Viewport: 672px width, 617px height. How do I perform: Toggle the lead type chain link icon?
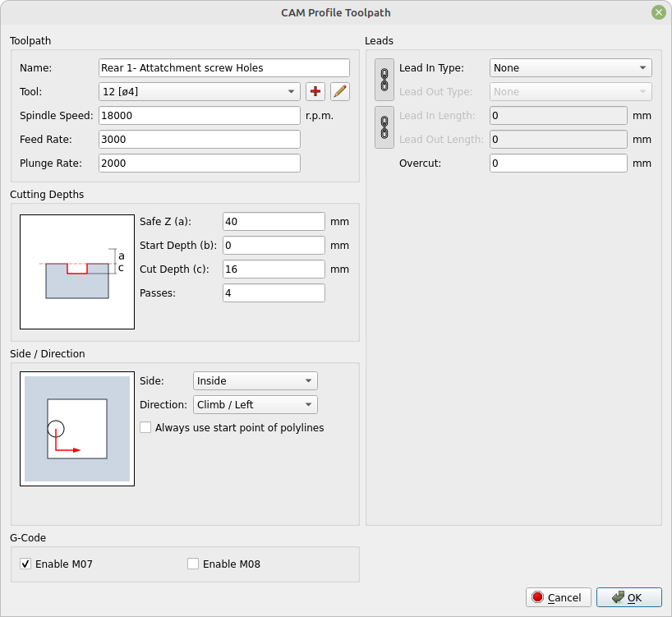point(384,80)
